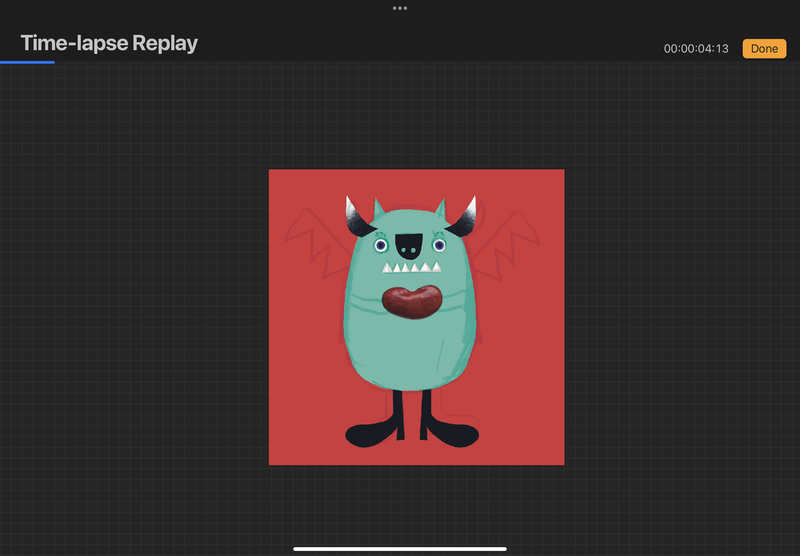The height and width of the screenshot is (556, 800).
Task: Click the blue replay progress bar
Action: pos(27,62)
